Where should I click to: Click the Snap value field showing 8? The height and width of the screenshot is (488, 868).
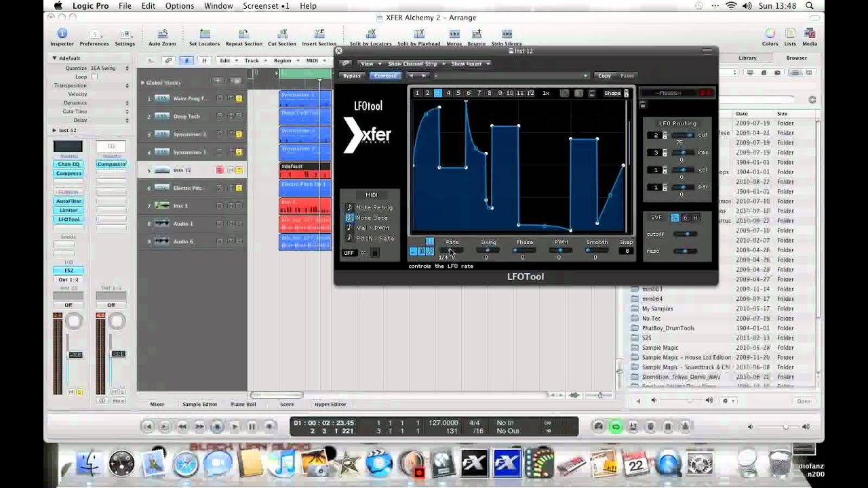coord(627,251)
